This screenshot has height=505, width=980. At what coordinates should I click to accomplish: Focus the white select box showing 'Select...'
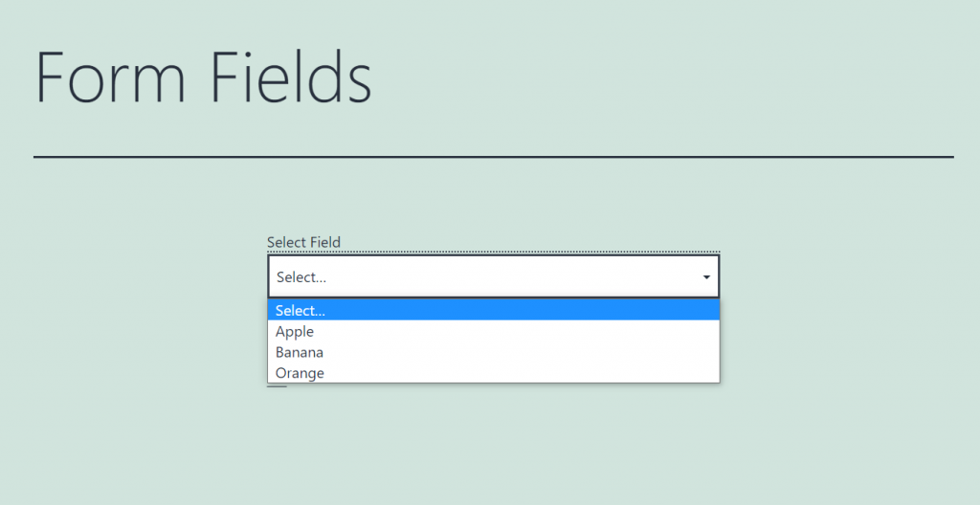tap(494, 276)
